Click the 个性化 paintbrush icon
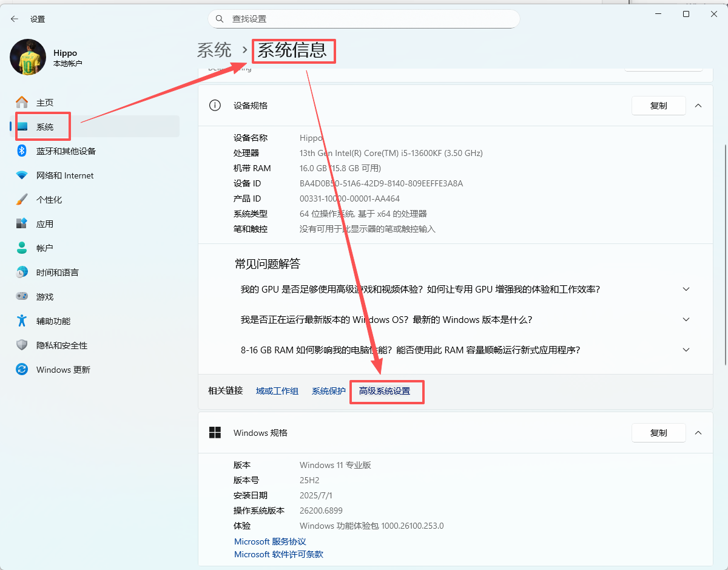This screenshot has height=570, width=728. coord(22,200)
